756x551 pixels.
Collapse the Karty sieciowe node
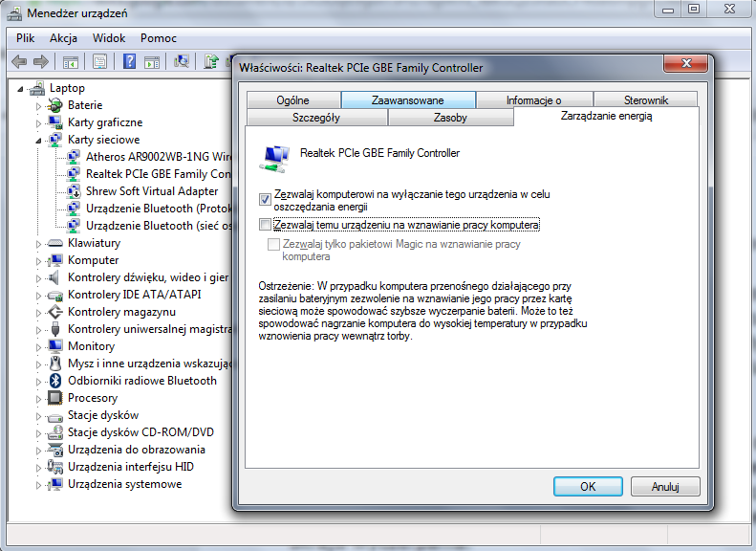(38, 141)
